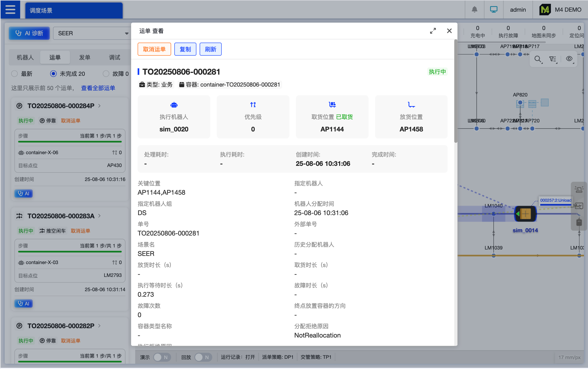Open the 查看全部运单 link
588x369 pixels.
(98, 88)
